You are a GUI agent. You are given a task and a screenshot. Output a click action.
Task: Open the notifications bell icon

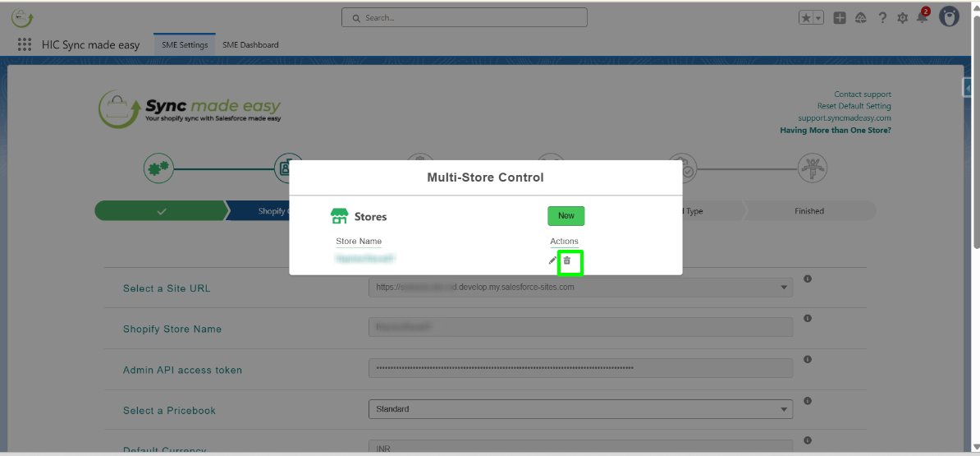click(x=922, y=18)
